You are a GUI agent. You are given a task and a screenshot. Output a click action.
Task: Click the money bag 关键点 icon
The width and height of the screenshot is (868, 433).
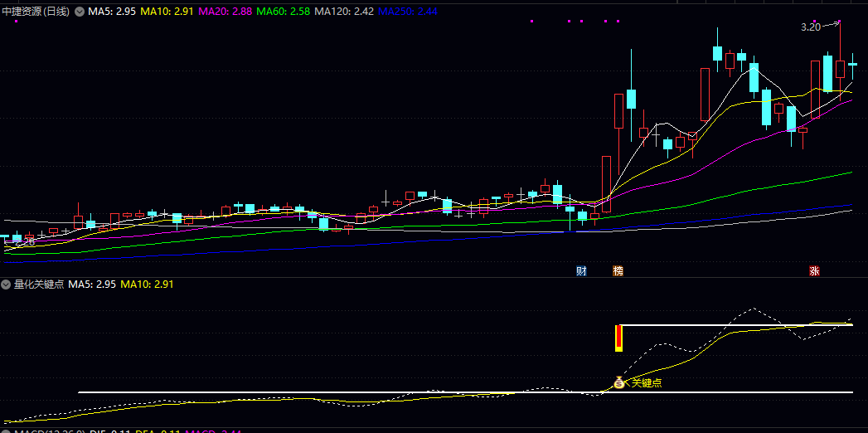coord(619,382)
